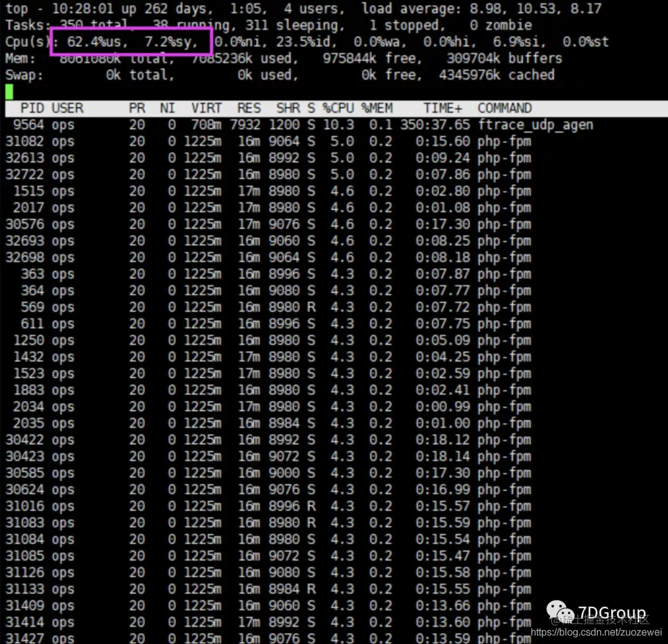The image size is (668, 644).
Task: Click the 309704k buffers value
Action: coord(505,58)
